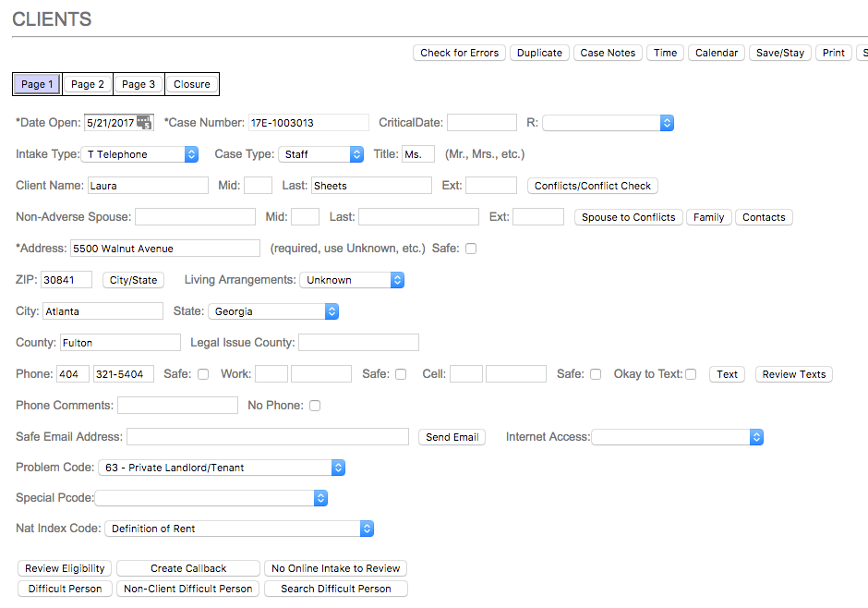Viewport: 868px width, 608px height.
Task: Click the Check for Errors button
Action: [459, 53]
